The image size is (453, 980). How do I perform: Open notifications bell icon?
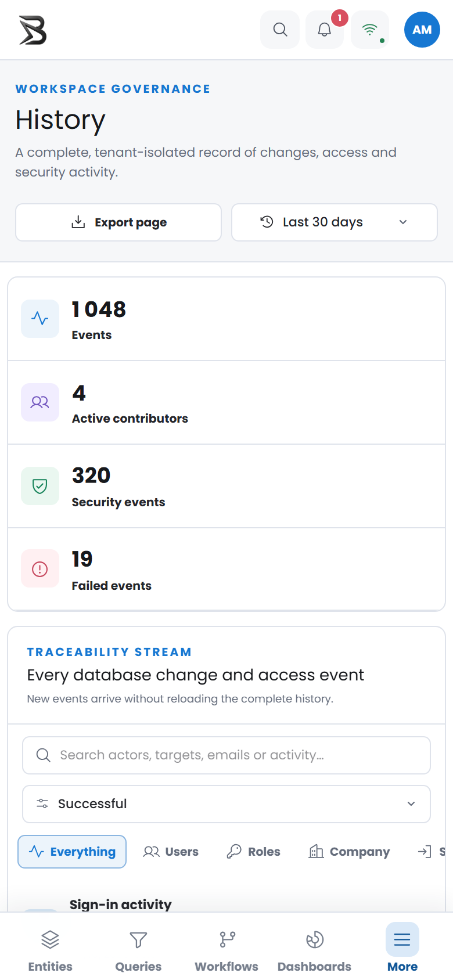tap(325, 30)
